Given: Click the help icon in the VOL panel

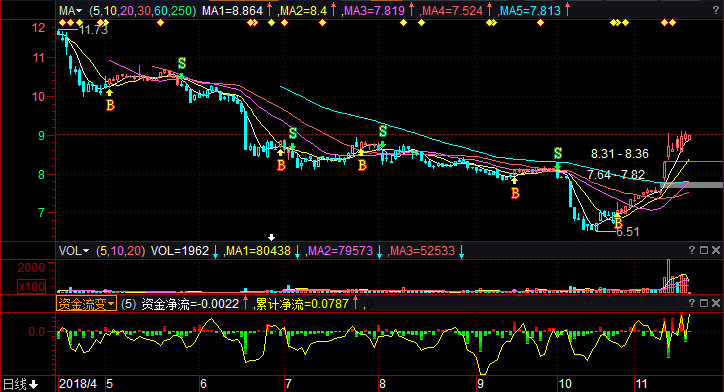Looking at the screenshot, I should (x=692, y=250).
